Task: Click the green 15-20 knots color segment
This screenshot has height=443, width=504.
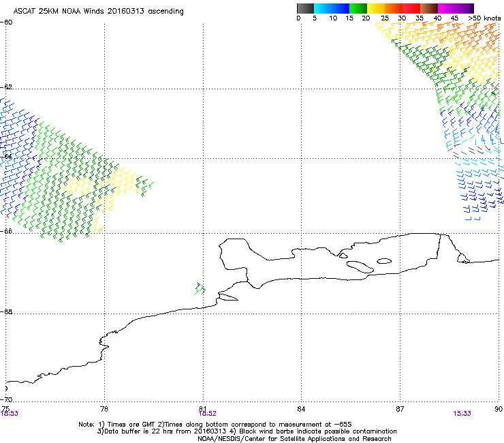Action: pyautogui.click(x=358, y=8)
